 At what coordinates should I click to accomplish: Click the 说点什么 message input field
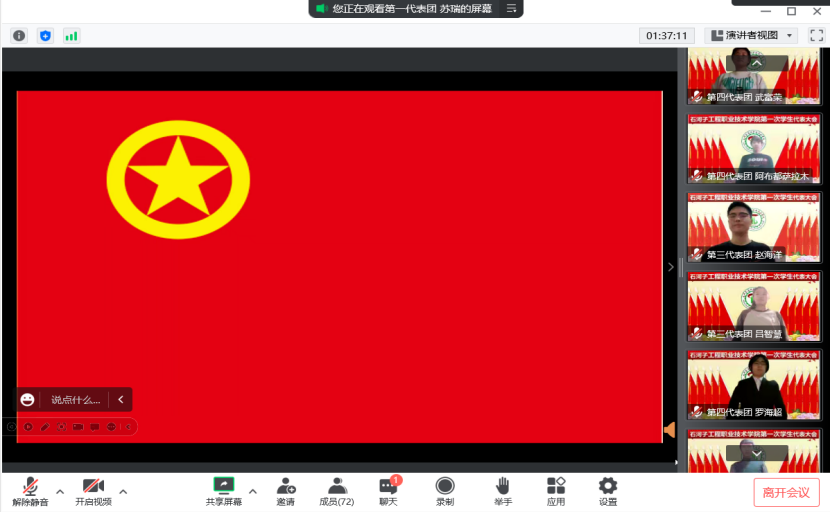(x=76, y=400)
